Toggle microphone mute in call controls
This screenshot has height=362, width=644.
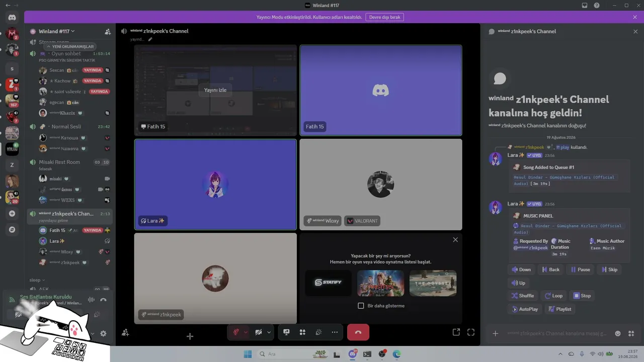click(x=235, y=332)
